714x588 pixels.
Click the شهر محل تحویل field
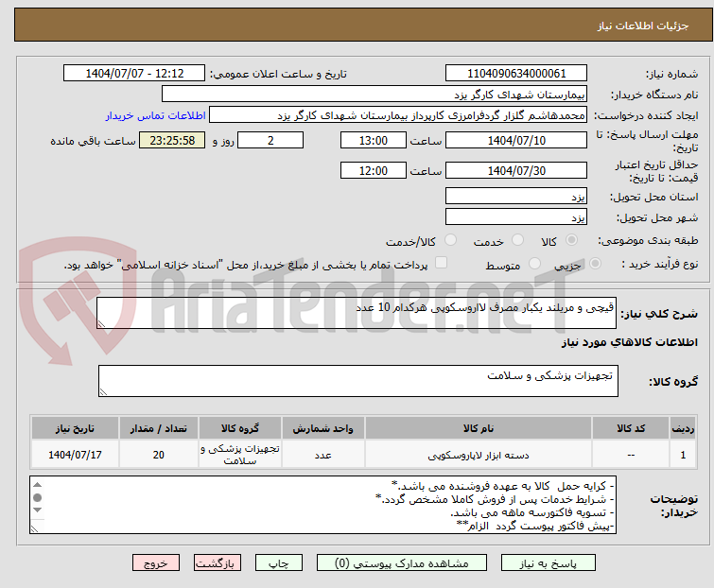click(516, 216)
